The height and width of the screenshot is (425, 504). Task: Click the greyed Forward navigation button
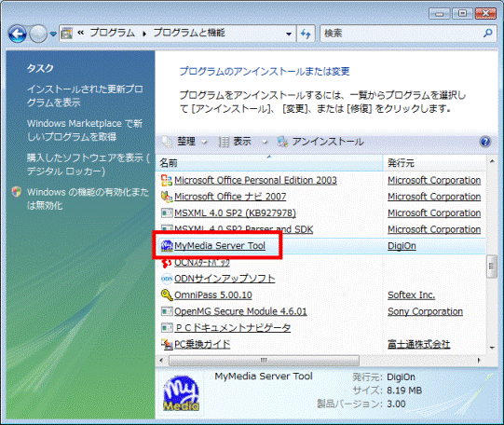(38, 34)
